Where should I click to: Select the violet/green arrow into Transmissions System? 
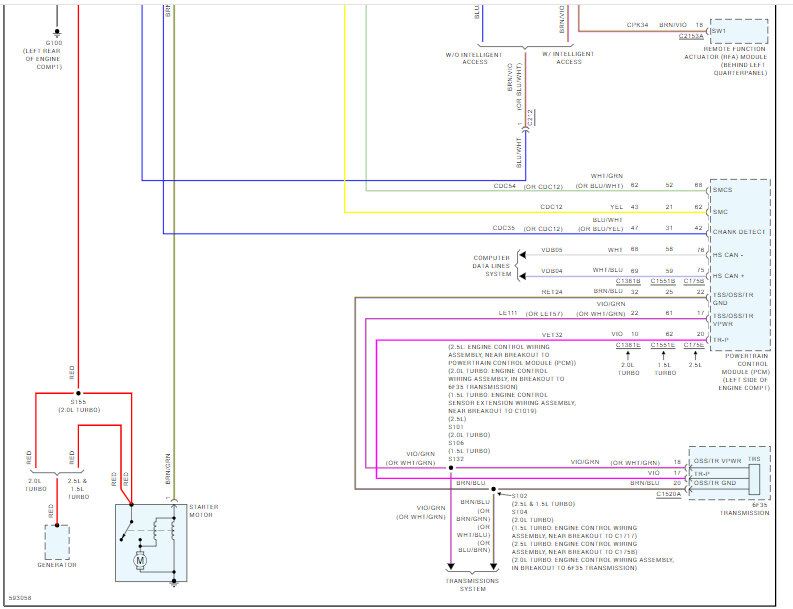pyautogui.click(x=451, y=567)
